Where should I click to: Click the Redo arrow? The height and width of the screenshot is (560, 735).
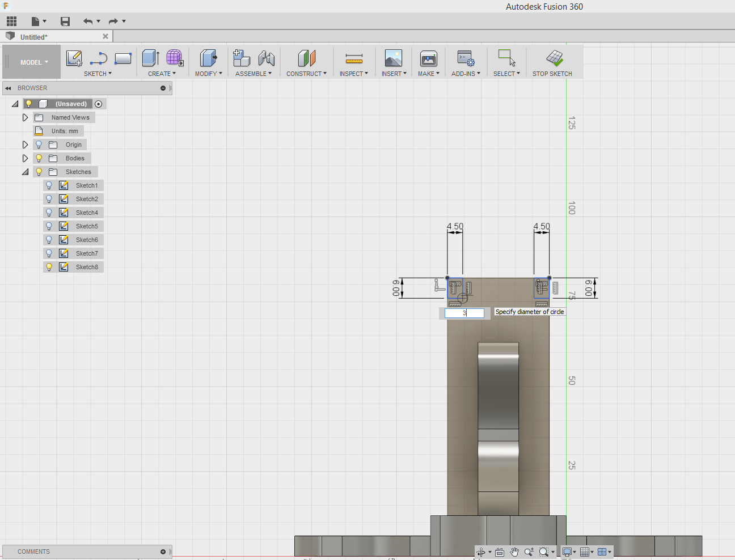pyautogui.click(x=113, y=22)
